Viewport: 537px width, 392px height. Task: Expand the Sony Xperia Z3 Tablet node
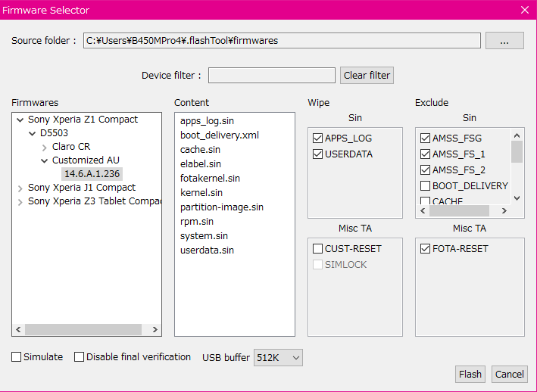pos(20,202)
